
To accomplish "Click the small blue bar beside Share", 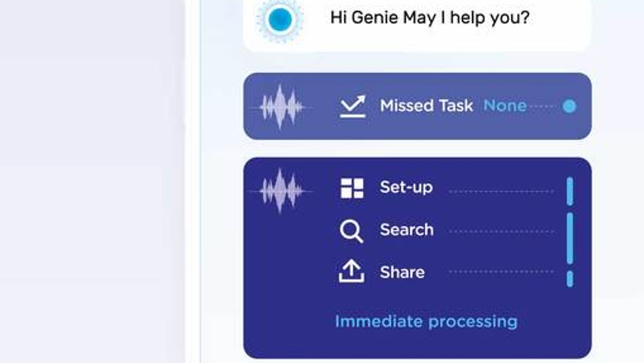I will 570,279.
